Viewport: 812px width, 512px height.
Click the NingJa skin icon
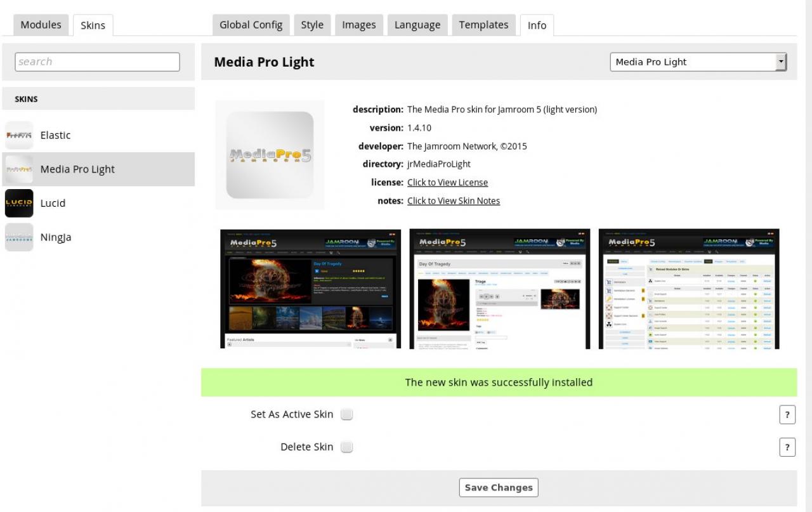(19, 237)
